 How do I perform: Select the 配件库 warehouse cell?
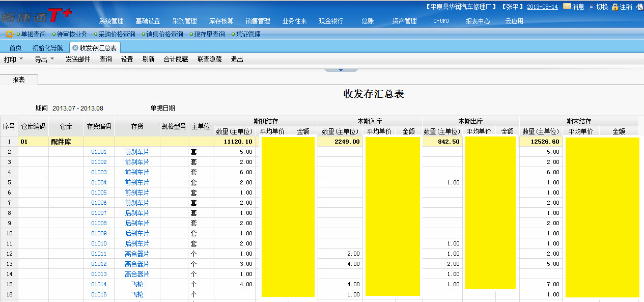pos(66,142)
